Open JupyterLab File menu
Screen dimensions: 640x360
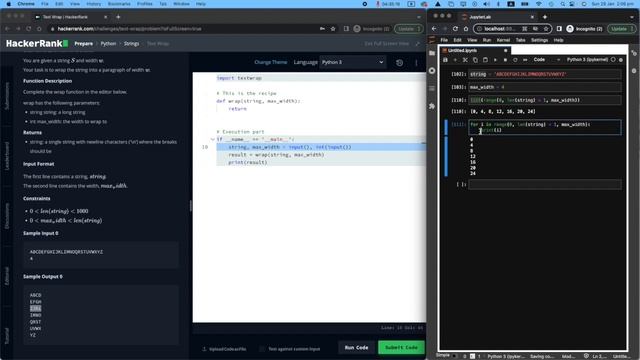(444, 40)
